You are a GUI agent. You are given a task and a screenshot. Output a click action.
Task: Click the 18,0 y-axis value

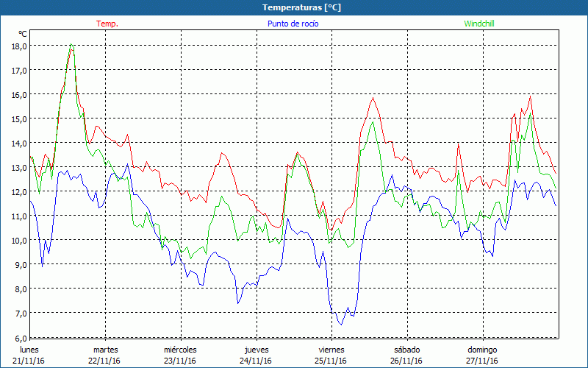click(19, 46)
